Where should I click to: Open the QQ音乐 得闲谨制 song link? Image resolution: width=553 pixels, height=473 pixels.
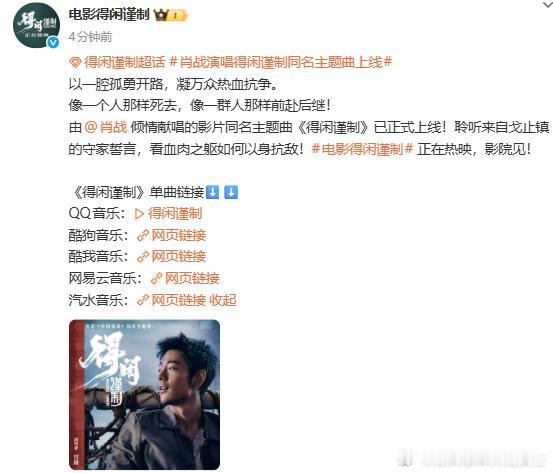175,214
